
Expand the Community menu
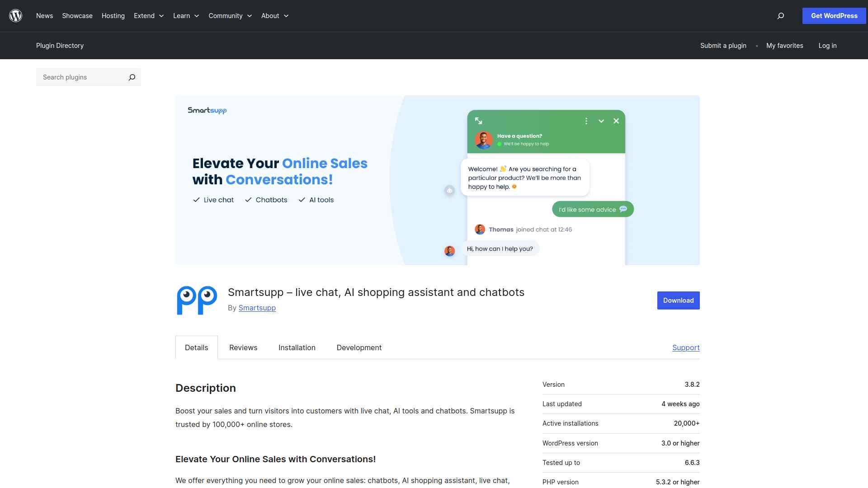click(x=230, y=16)
